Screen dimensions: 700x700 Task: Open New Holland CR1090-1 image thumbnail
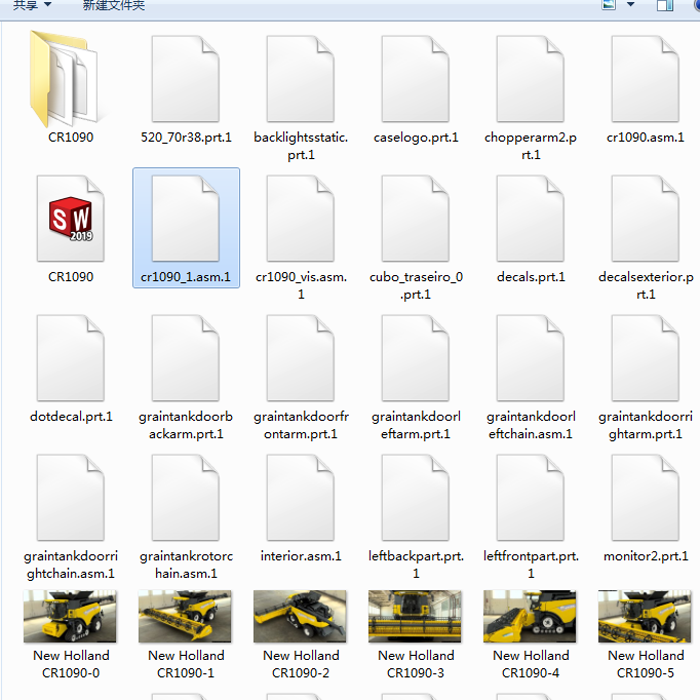185,617
